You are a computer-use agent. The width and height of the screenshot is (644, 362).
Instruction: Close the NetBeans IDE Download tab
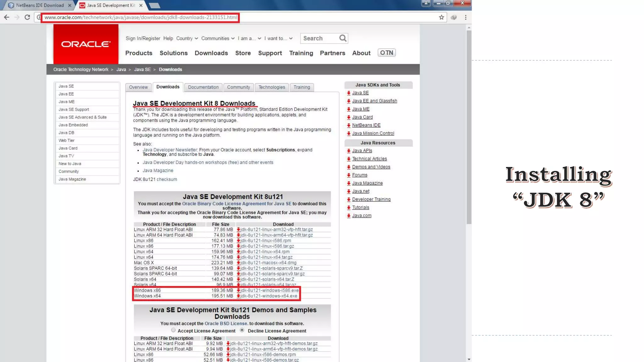tap(69, 5)
